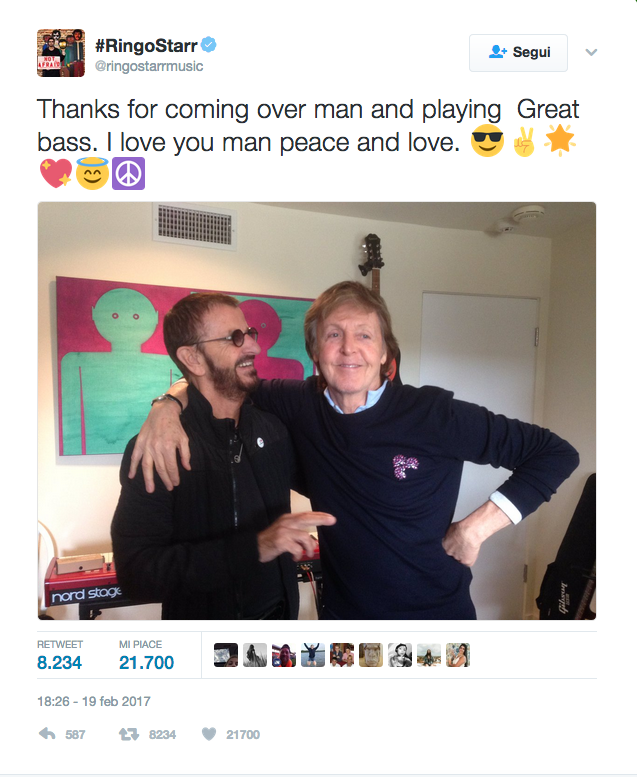Screen dimensions: 637x777
Task: Click the glowing star emoji
Action: click(x=560, y=140)
